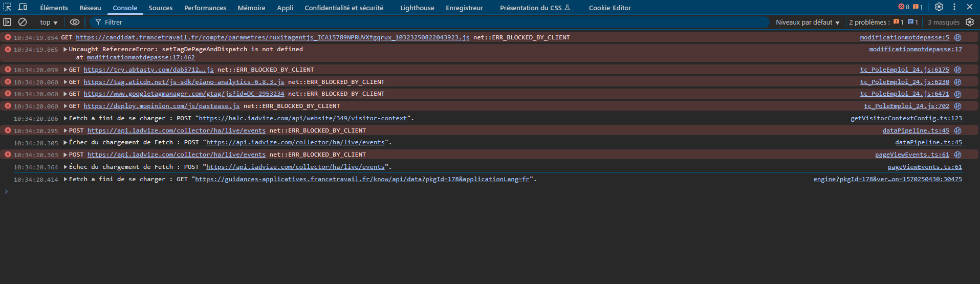The height and width of the screenshot is (284, 980).
Task: Expand the POST error entry at 10:34:20.295
Action: pyautogui.click(x=66, y=130)
